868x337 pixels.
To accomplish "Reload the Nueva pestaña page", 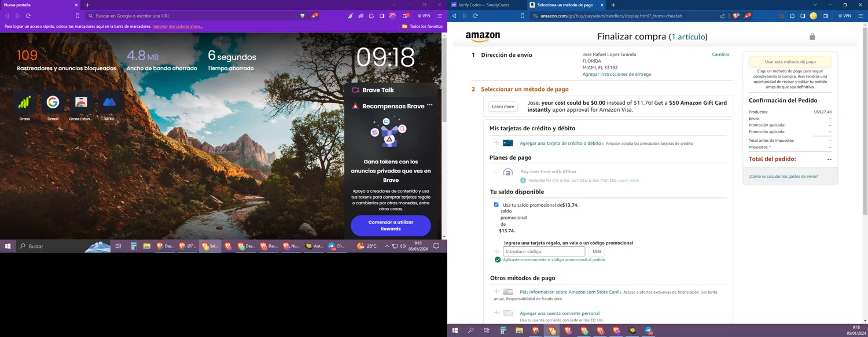I will (28, 16).
